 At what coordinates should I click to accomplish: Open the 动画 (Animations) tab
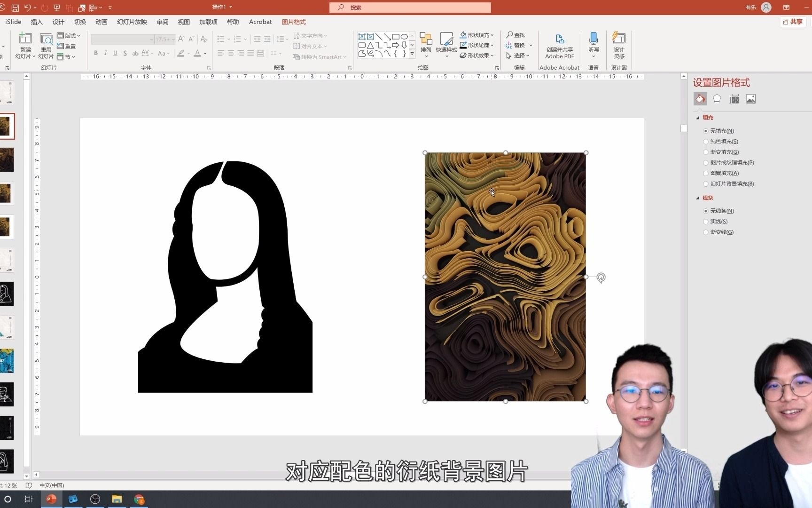coord(101,22)
